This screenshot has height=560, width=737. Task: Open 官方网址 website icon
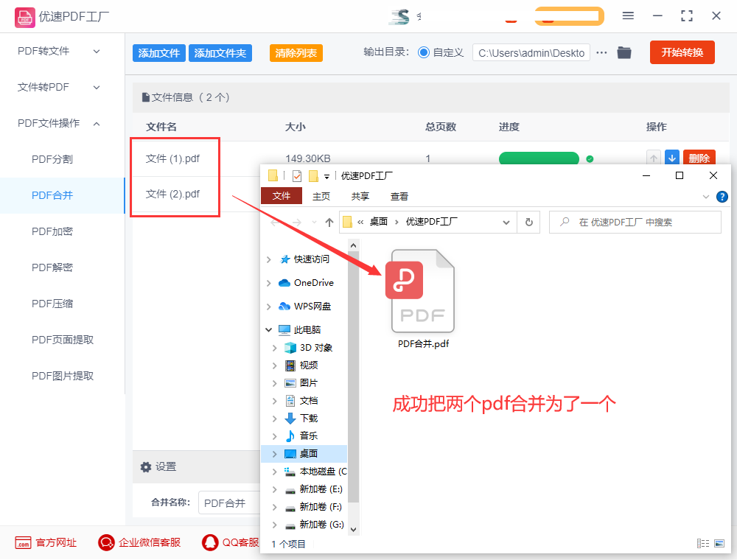tap(23, 542)
